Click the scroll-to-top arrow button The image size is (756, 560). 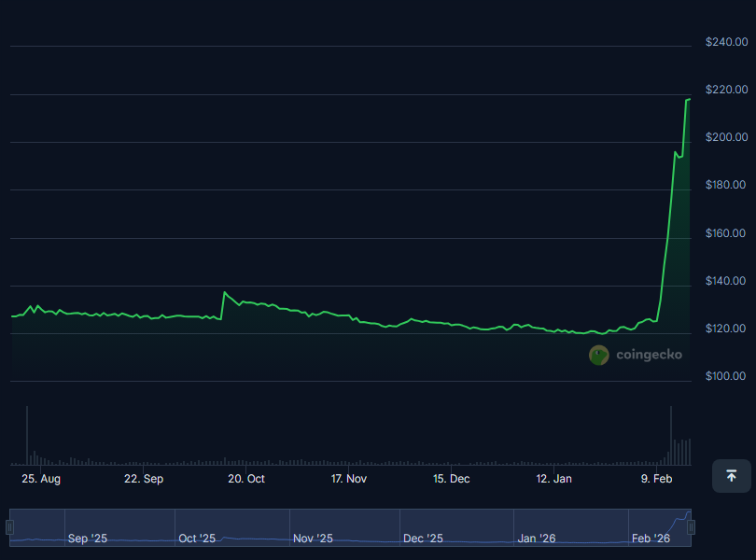(732, 476)
